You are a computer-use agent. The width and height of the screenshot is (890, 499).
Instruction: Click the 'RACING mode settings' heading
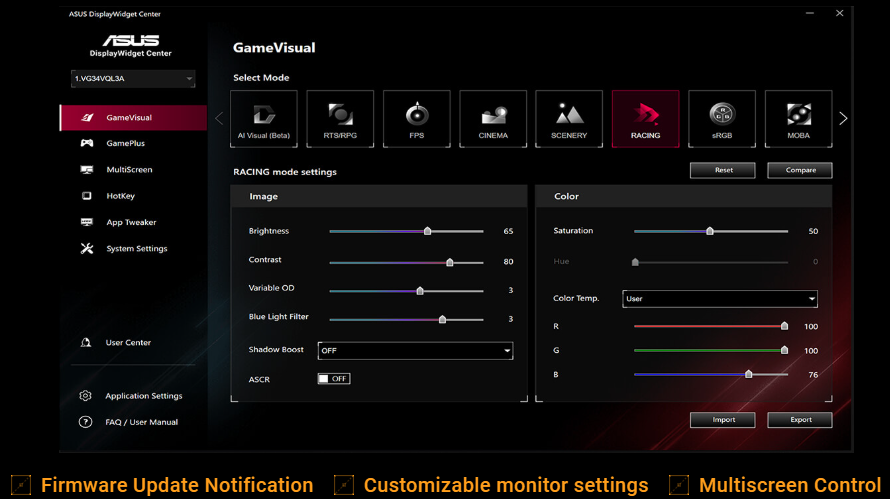point(285,171)
